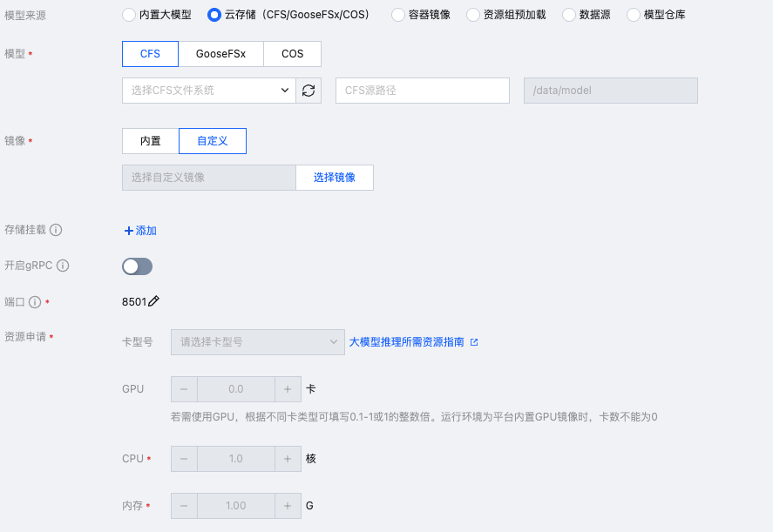Switch to the COS model tab
The image size is (773, 532).
tap(292, 54)
